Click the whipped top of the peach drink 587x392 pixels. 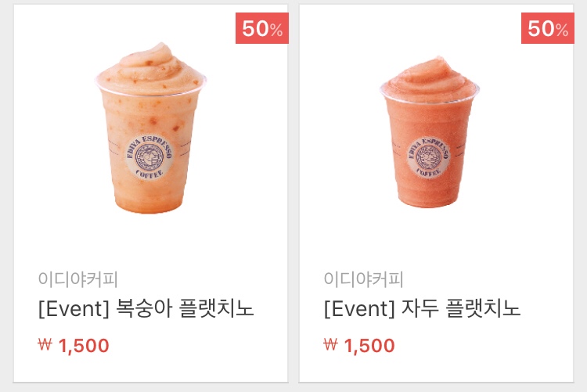pos(150,68)
